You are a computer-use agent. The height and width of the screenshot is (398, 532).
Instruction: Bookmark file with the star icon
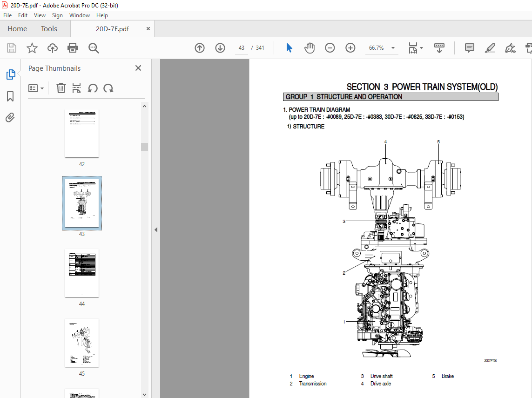(x=32, y=48)
